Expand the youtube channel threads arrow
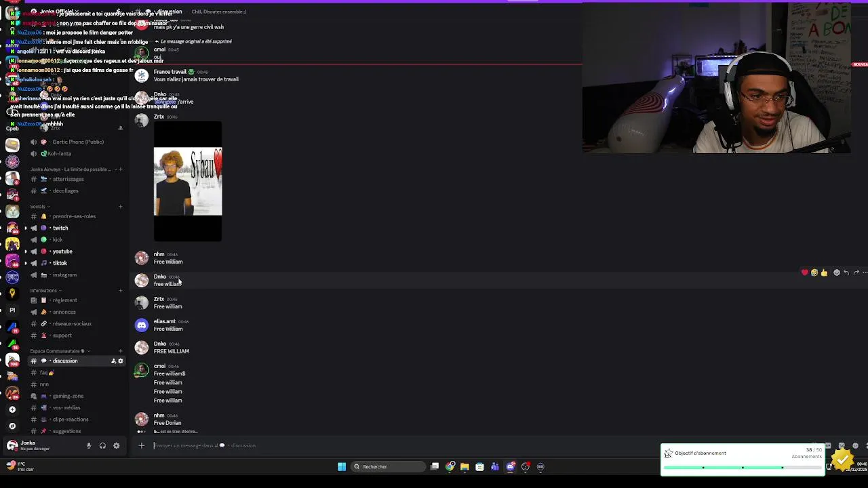The width and height of the screenshot is (868, 488). [26, 251]
